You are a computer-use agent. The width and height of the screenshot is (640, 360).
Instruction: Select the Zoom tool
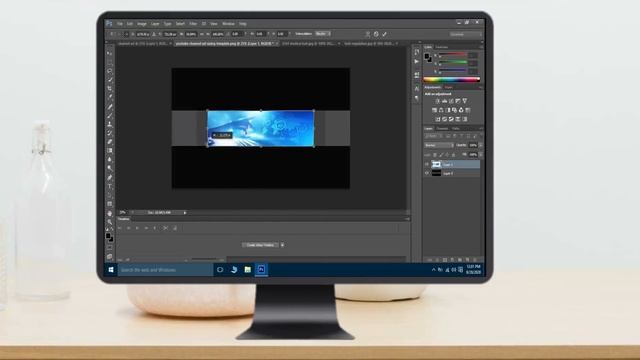[109, 222]
